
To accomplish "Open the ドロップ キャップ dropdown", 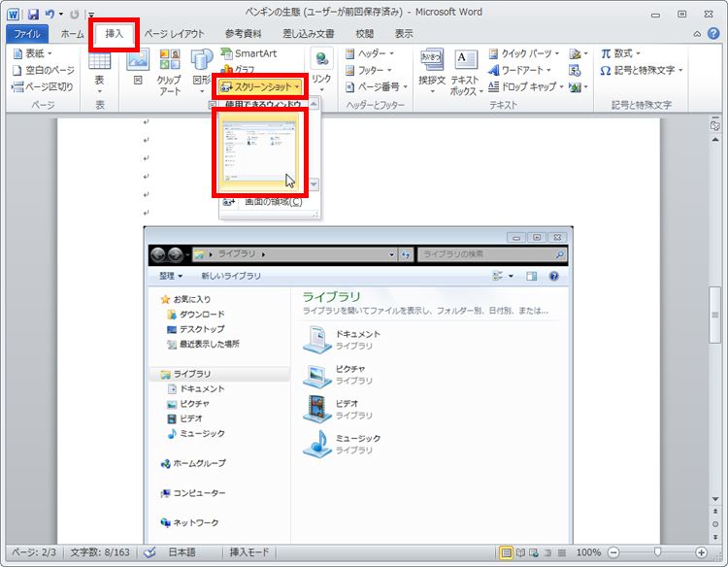I will 526,86.
